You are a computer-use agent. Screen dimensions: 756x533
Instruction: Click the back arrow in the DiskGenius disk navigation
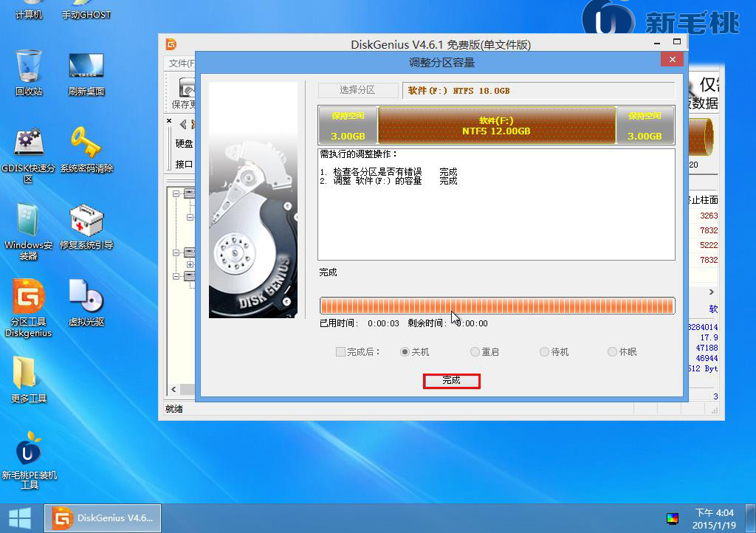coord(183,124)
